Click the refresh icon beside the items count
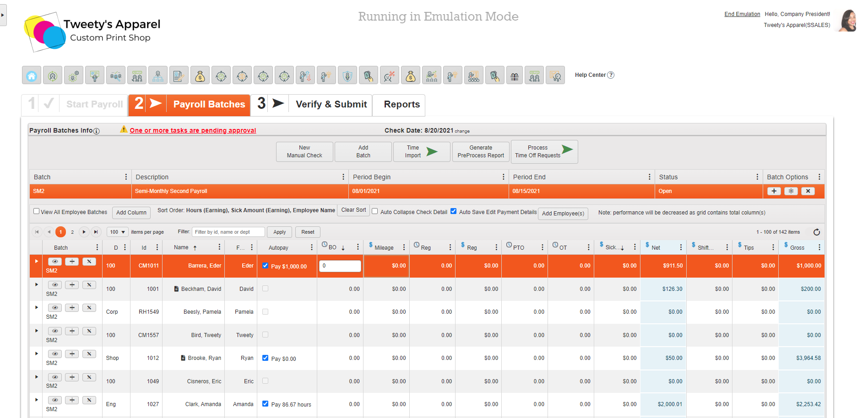 click(816, 232)
